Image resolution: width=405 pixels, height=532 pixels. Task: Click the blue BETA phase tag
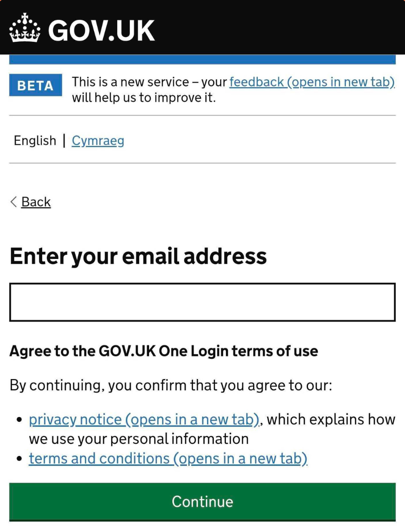point(35,85)
